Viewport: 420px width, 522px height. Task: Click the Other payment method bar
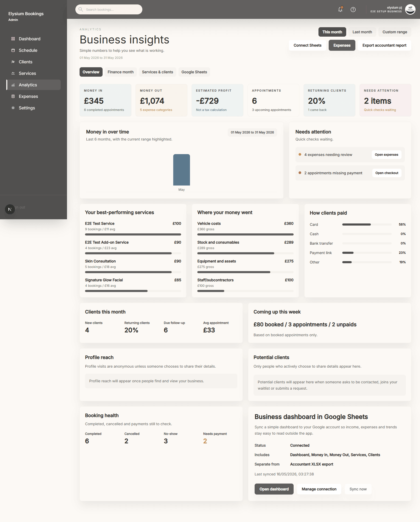pyautogui.click(x=367, y=262)
